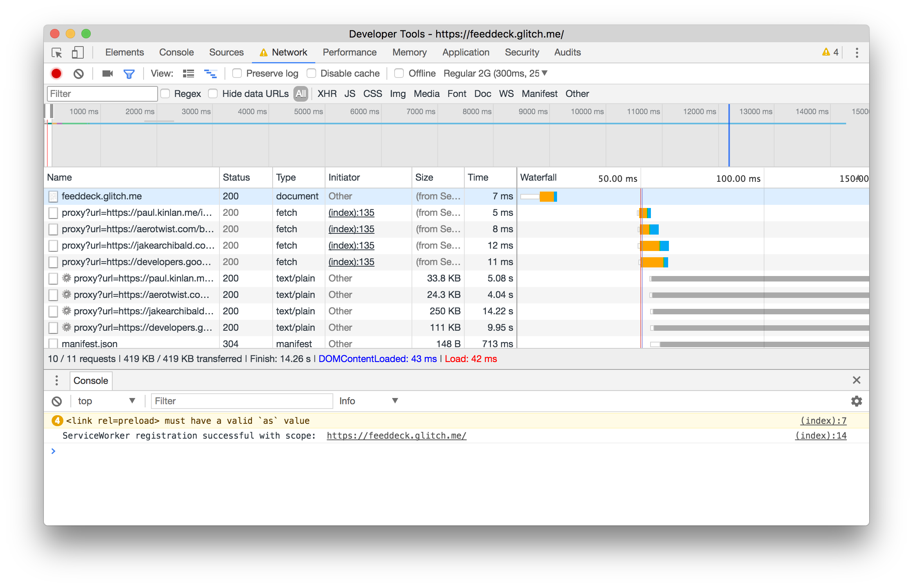Click the inspect element cursor icon
Screen dimensions: 913x588
(57, 52)
